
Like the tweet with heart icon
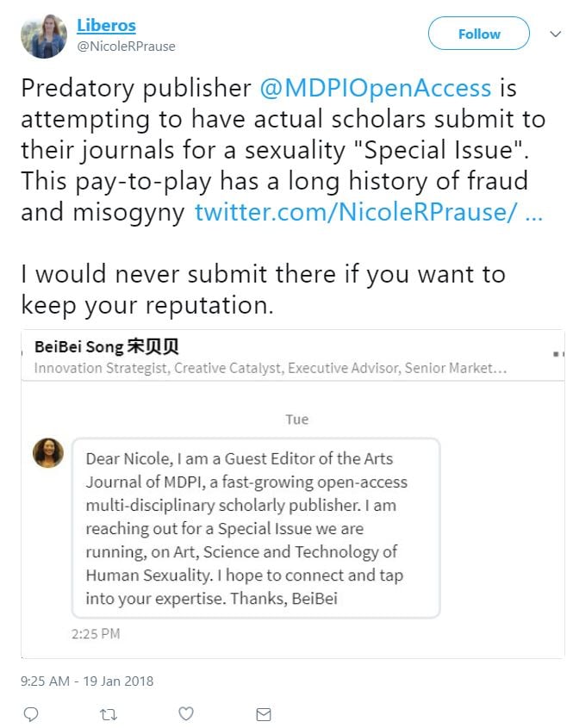click(x=186, y=713)
